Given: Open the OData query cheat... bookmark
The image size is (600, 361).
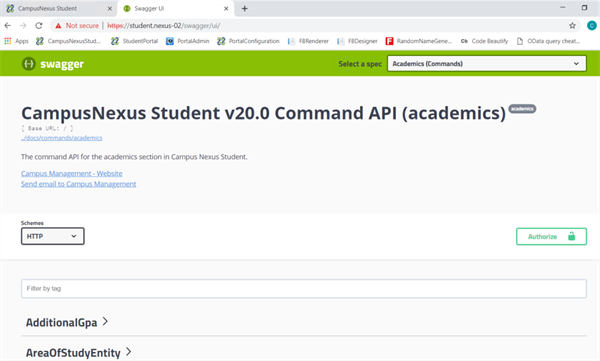Looking at the screenshot, I should 548,41.
